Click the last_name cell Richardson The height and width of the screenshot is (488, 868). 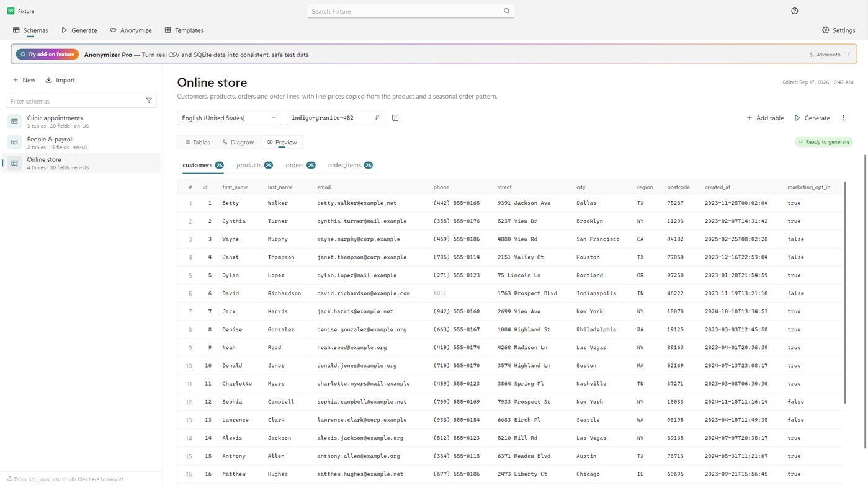[x=284, y=293]
